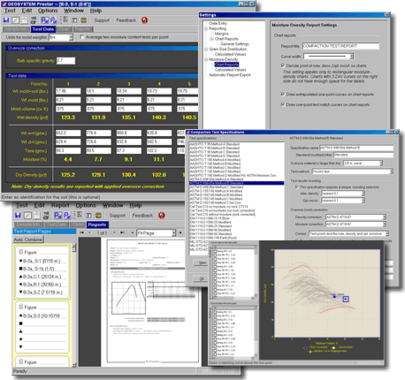
Task: Toggle Draw one-point test match curves checkbox
Action: (282, 104)
